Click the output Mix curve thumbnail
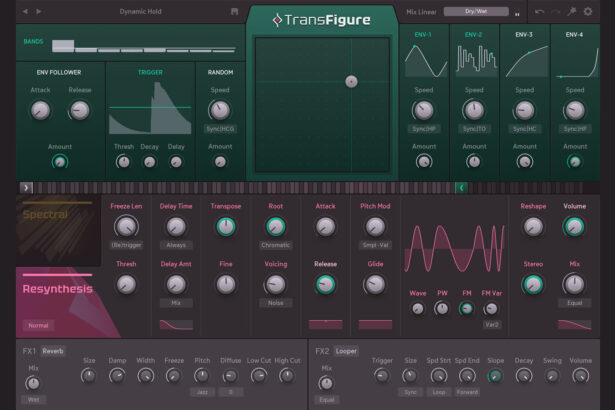Viewport: 615px width, 410px height. [575, 324]
